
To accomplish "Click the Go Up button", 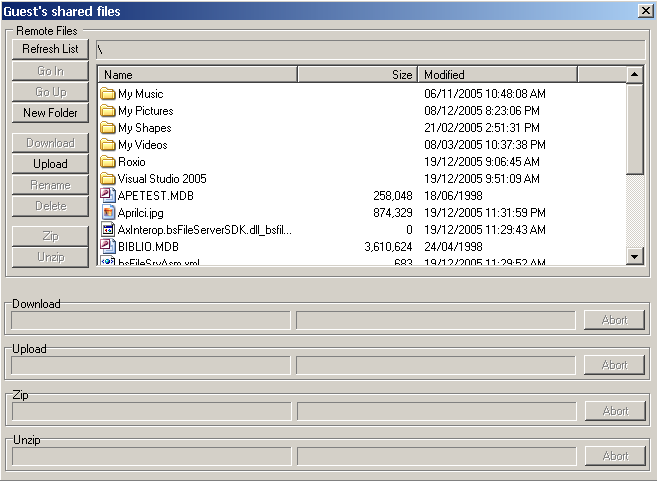I will (x=50, y=92).
